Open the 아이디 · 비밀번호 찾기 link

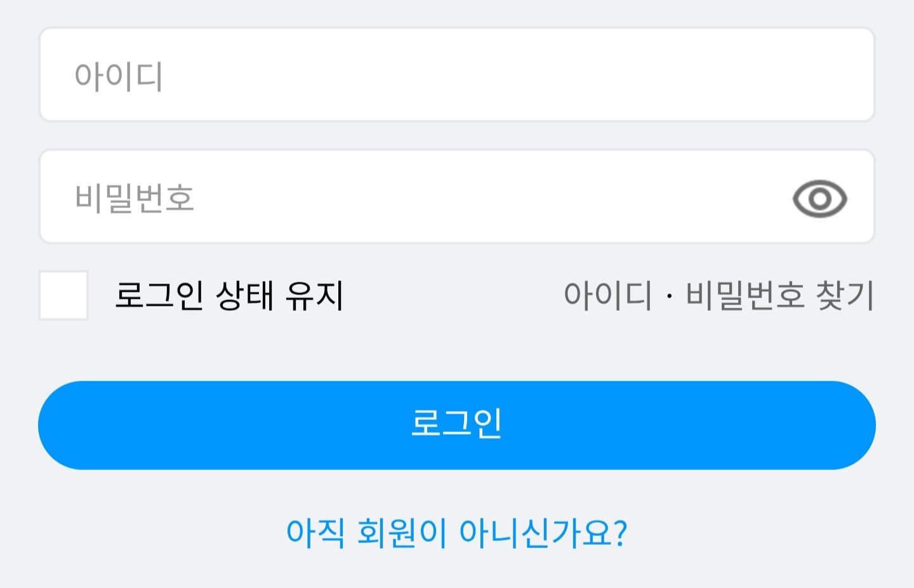(719, 296)
